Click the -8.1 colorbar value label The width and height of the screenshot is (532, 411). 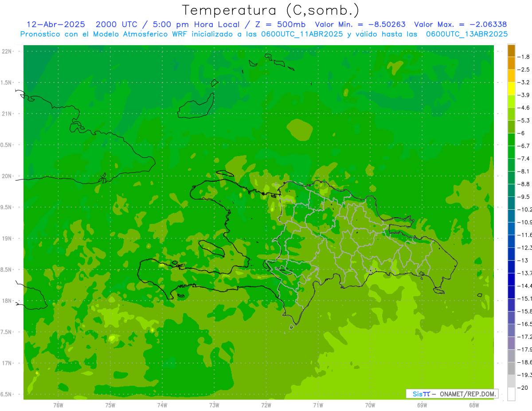point(524,171)
